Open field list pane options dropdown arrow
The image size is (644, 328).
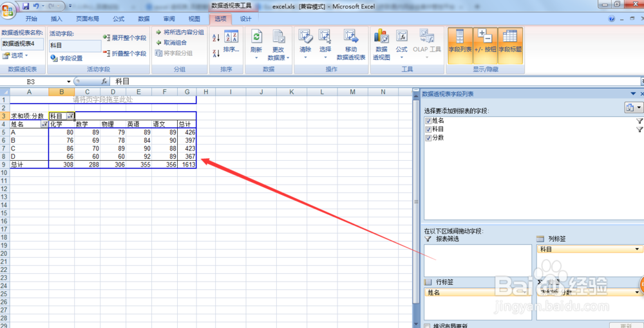coord(633,95)
